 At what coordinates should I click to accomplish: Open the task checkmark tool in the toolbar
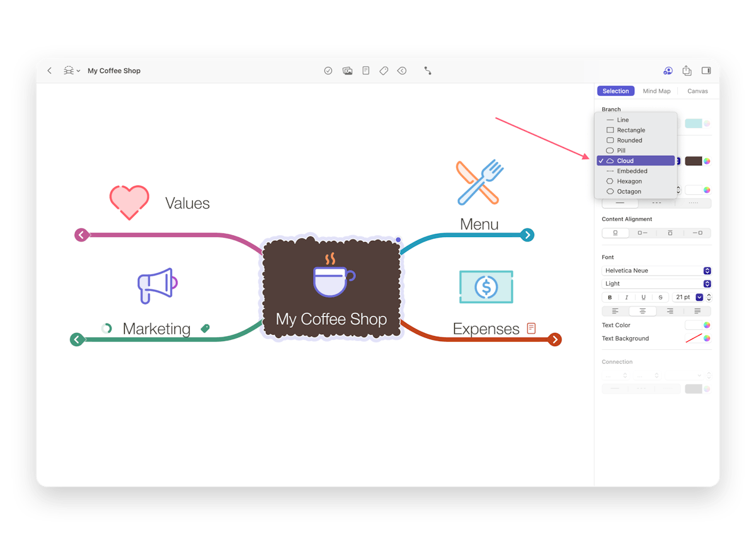(328, 71)
